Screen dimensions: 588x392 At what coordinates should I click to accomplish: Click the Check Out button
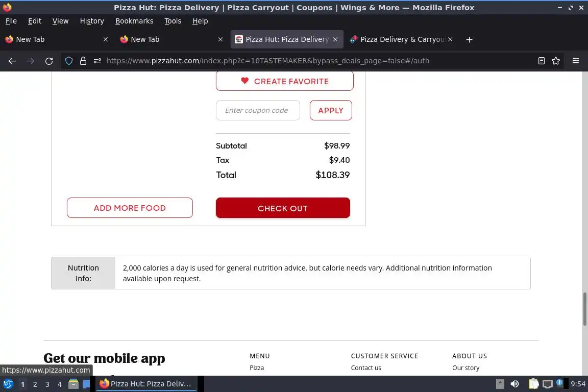click(283, 208)
